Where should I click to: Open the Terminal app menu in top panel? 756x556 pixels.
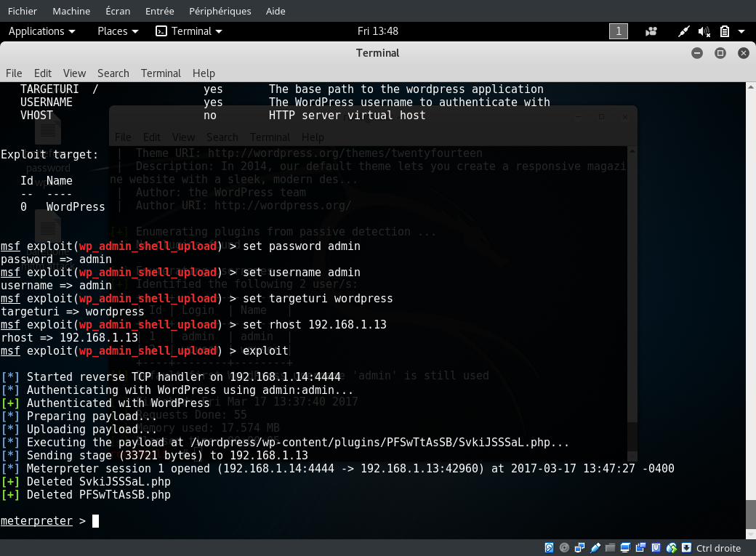pyautogui.click(x=189, y=31)
